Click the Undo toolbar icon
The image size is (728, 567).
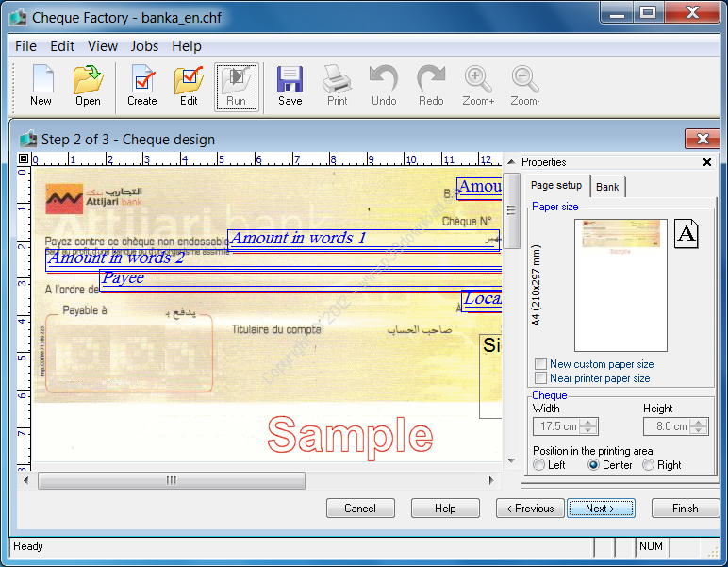point(384,87)
